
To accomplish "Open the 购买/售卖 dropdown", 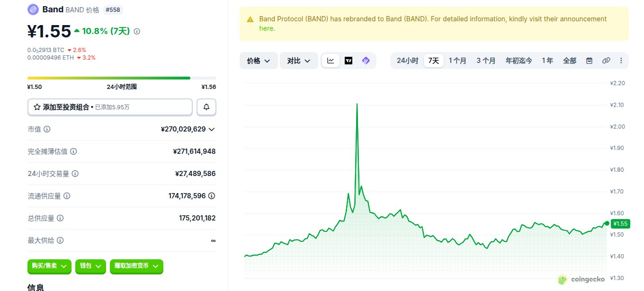I will pyautogui.click(x=49, y=266).
